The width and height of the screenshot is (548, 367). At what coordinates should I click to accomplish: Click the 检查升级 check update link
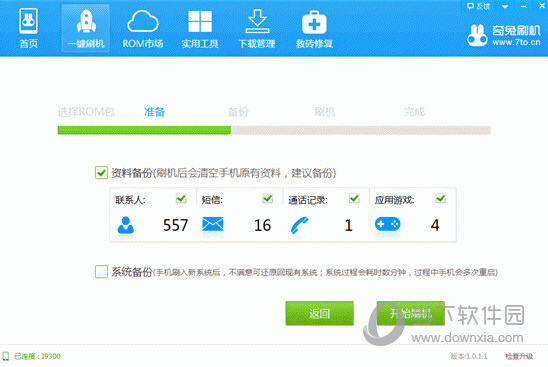(x=519, y=356)
